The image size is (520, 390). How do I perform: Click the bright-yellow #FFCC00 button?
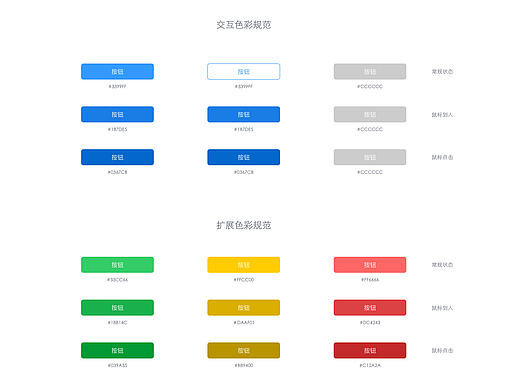244,265
